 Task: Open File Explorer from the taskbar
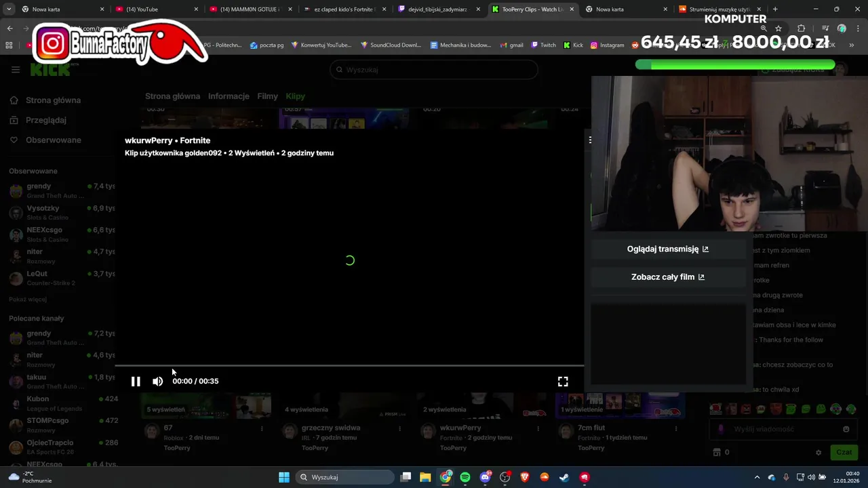click(x=425, y=477)
